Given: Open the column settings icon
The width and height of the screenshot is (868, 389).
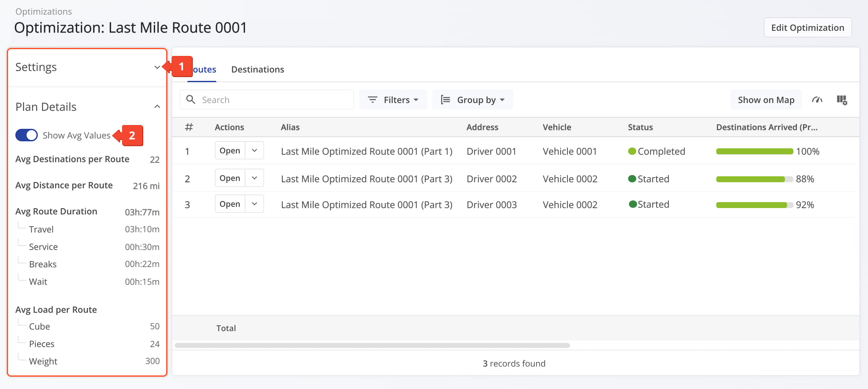Looking at the screenshot, I should pos(842,100).
